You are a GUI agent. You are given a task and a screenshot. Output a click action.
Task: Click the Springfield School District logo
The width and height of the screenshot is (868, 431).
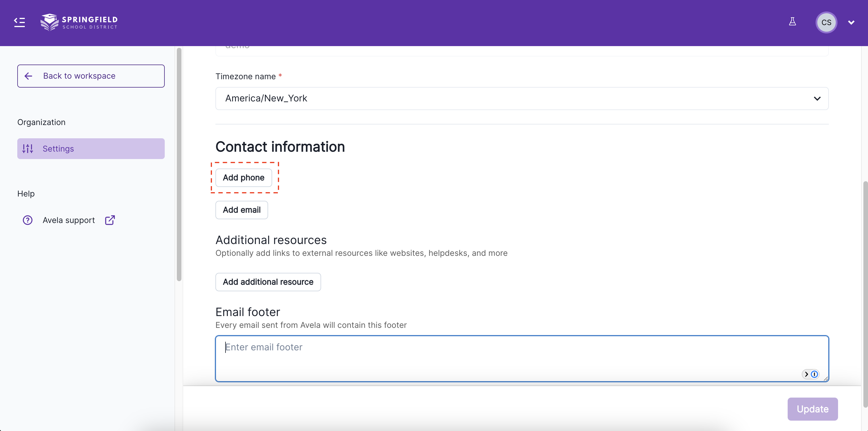coord(79,22)
